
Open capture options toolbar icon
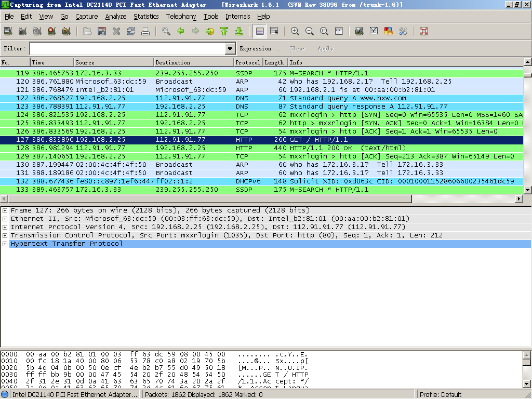pos(23,32)
